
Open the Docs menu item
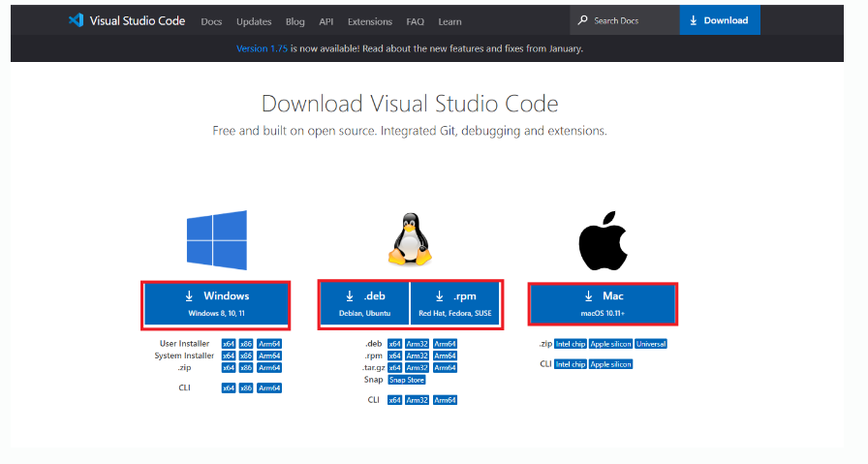[x=211, y=21]
